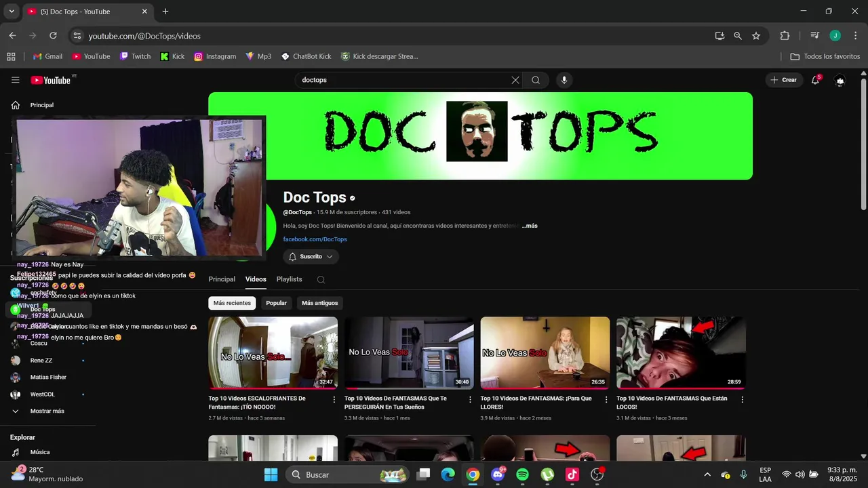Open Discord from the taskbar

(498, 474)
